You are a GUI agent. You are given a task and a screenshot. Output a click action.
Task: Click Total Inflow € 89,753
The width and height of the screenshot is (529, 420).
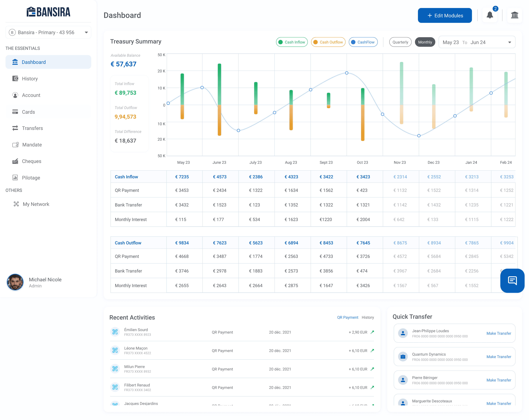[125, 92]
